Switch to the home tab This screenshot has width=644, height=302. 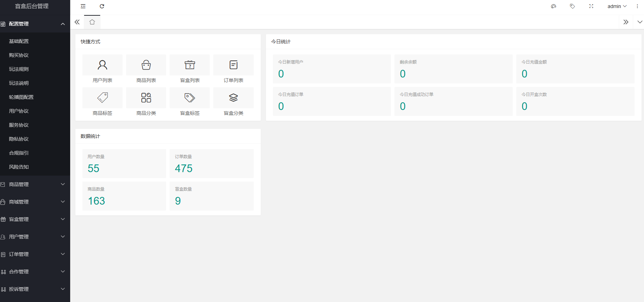point(92,22)
